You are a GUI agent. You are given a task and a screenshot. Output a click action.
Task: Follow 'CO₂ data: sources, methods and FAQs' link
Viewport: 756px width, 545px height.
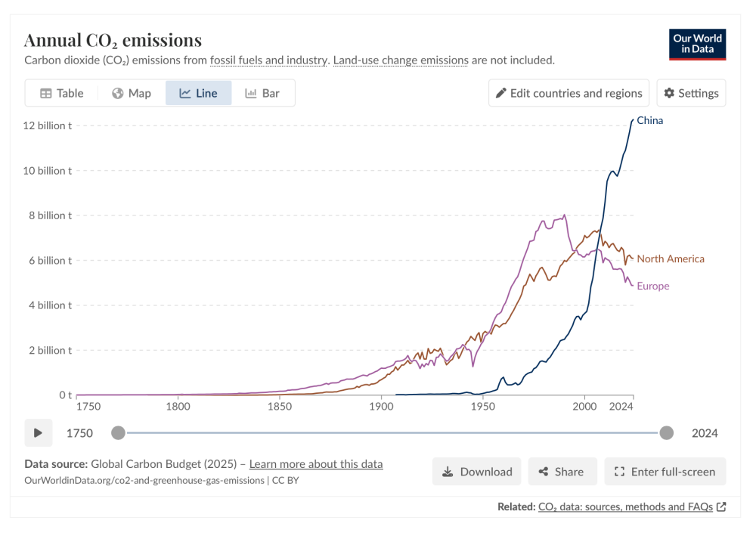625,507
